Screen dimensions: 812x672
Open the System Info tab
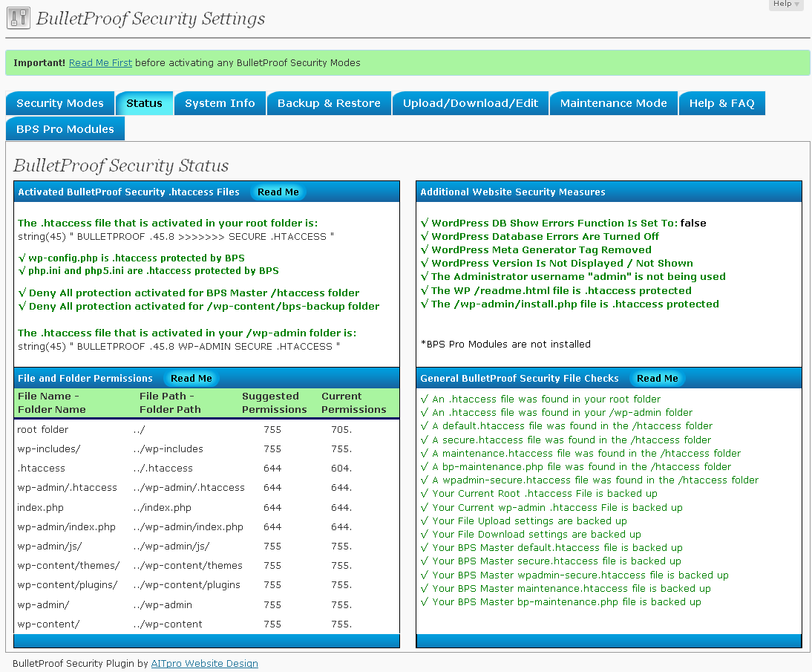pyautogui.click(x=220, y=103)
